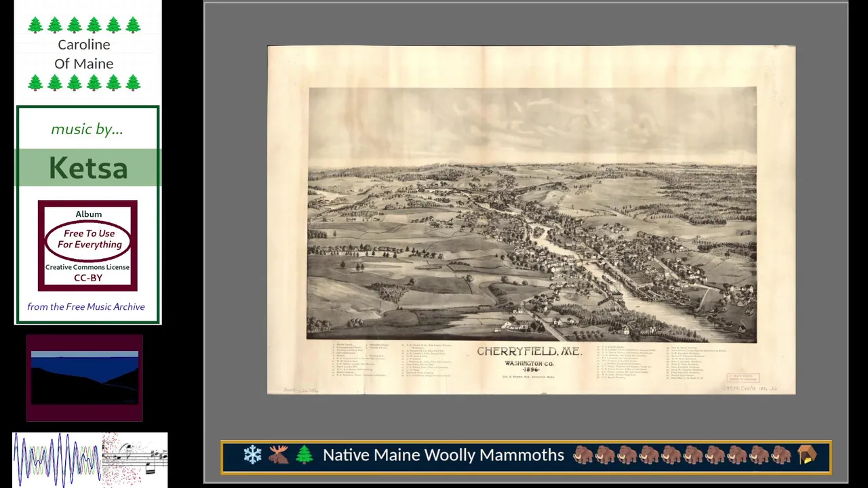Click the blue mountain landscape thumbnail
Viewport: 868px width, 488px height.
pos(85,378)
